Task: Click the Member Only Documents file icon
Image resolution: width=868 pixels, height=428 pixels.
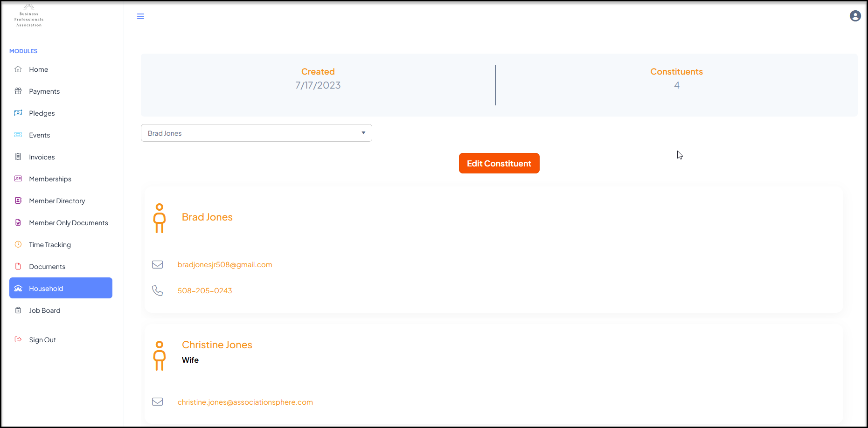Action: click(x=18, y=222)
